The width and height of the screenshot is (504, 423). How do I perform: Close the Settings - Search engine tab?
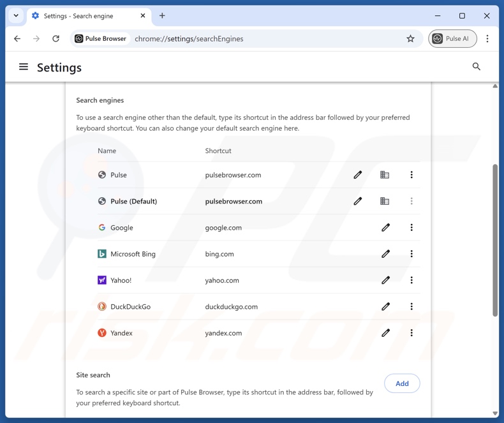click(143, 16)
